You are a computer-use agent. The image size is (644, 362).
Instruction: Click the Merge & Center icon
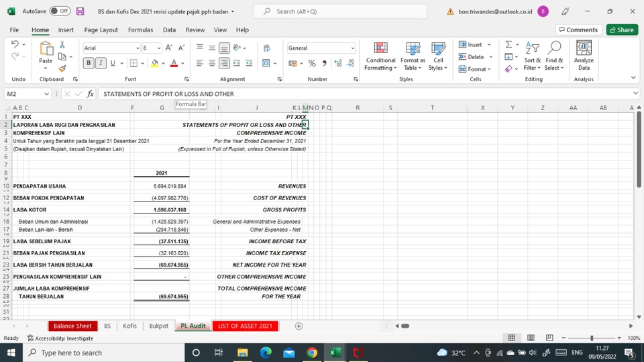tap(266, 63)
